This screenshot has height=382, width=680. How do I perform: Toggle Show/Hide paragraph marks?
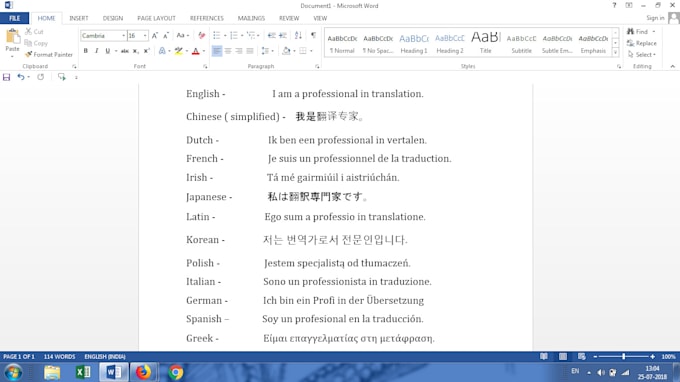click(314, 36)
